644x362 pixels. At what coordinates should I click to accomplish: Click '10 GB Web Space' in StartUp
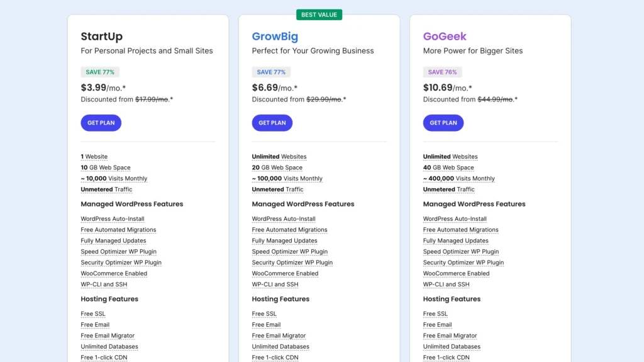[x=105, y=167]
